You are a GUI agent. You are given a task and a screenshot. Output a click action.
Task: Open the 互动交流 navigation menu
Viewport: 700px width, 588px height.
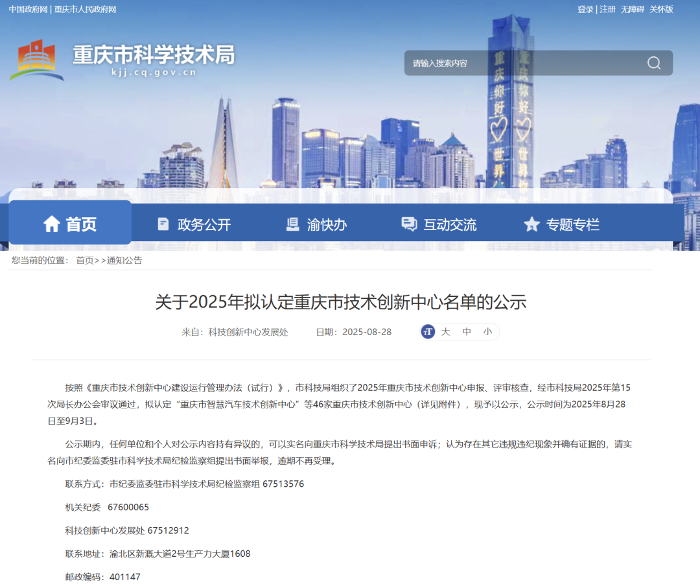pos(439,224)
